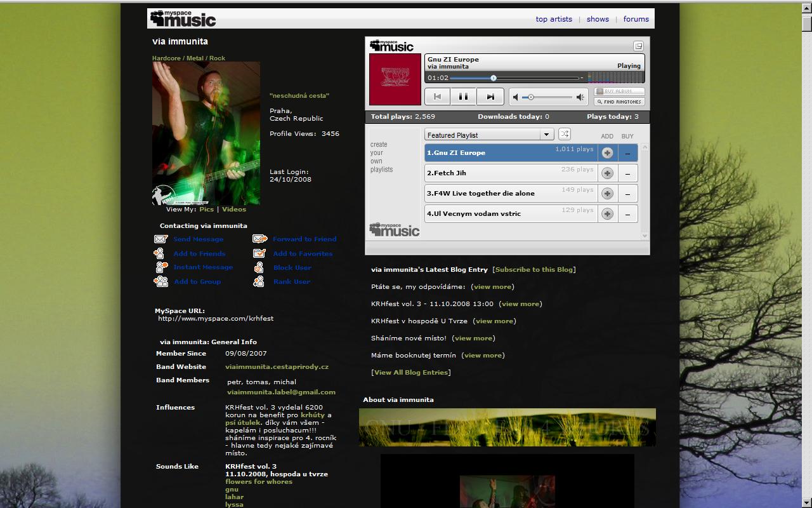Pause the playing song
812x508 pixels.
[x=464, y=97]
